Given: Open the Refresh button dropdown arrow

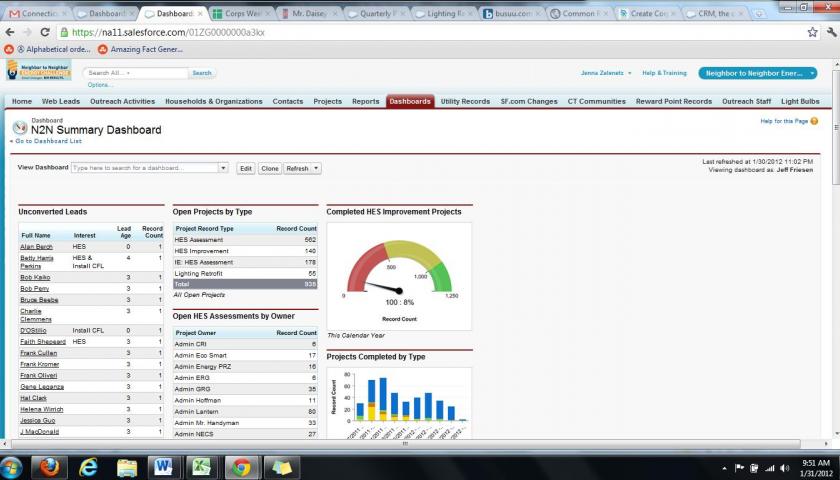Looking at the screenshot, I should point(316,168).
